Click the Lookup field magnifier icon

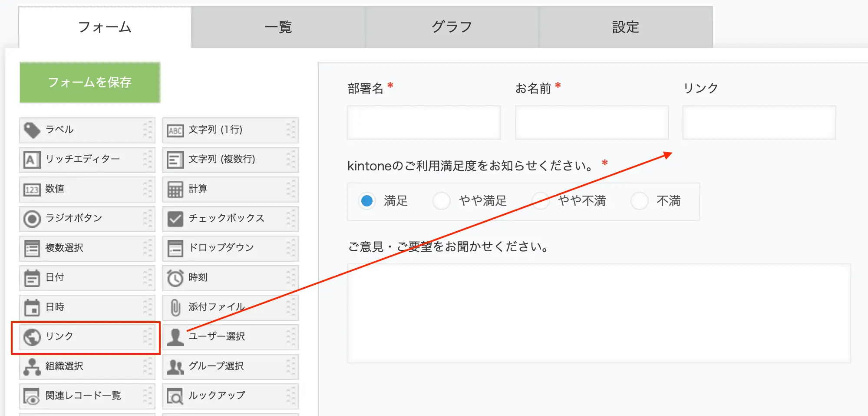(175, 396)
